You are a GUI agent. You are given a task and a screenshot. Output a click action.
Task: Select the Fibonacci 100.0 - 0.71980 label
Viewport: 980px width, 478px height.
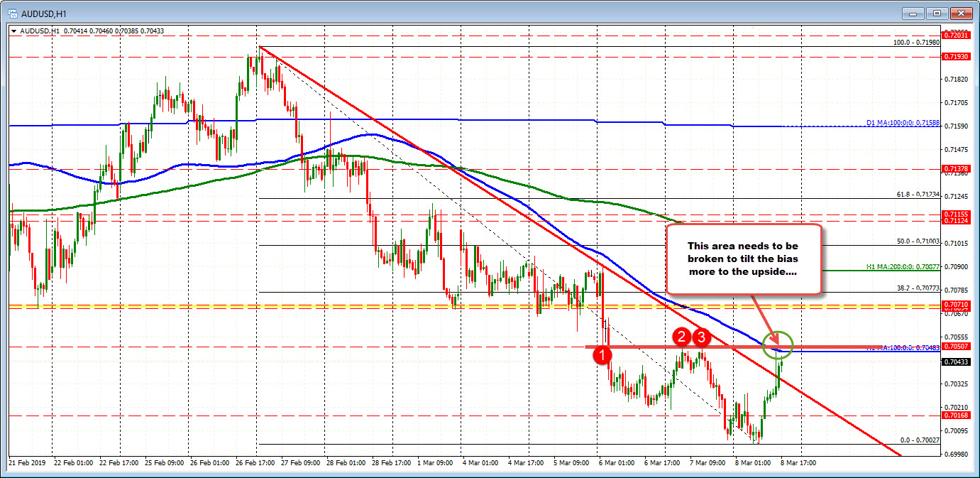pyautogui.click(x=916, y=43)
